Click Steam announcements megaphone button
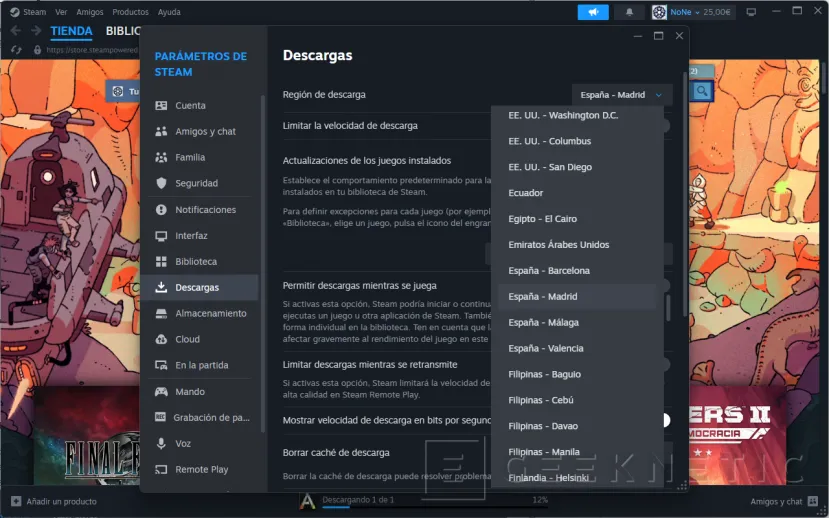 pyautogui.click(x=593, y=12)
